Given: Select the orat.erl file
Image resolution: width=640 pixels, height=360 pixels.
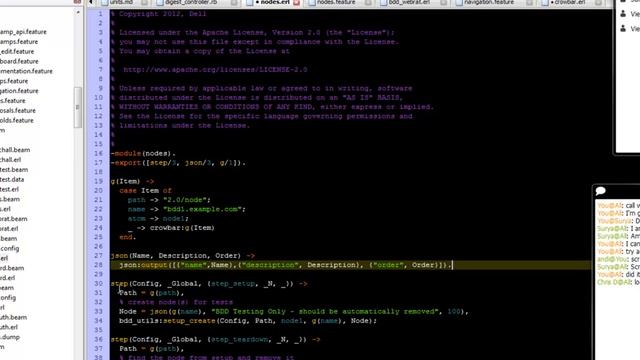Looking at the screenshot, I should tap(9, 229).
